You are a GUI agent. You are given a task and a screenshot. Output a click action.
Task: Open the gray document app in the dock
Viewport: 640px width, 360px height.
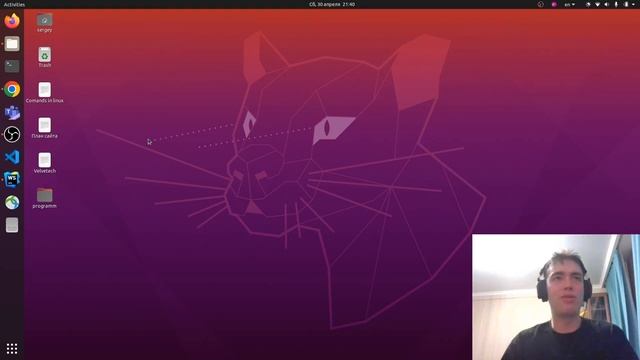click(12, 225)
